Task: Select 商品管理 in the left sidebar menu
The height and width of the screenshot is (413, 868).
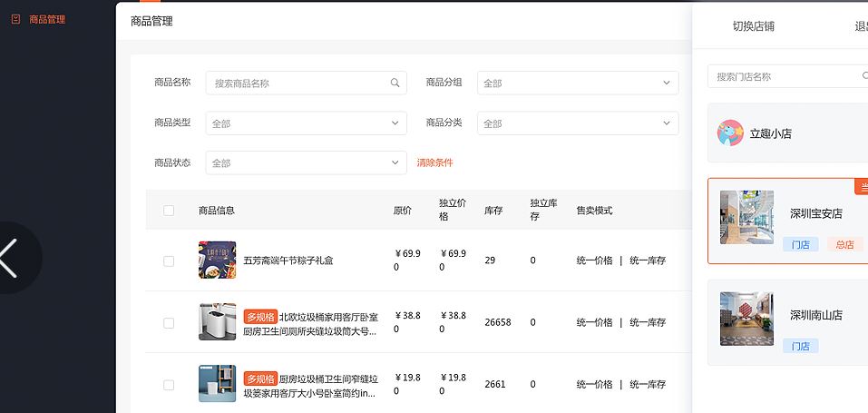Action: pos(46,19)
